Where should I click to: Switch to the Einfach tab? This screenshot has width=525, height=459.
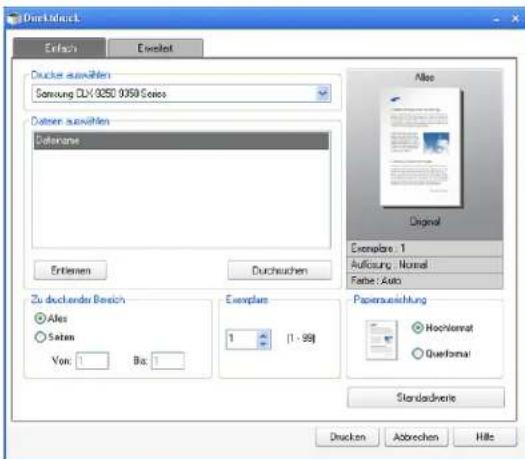click(60, 48)
